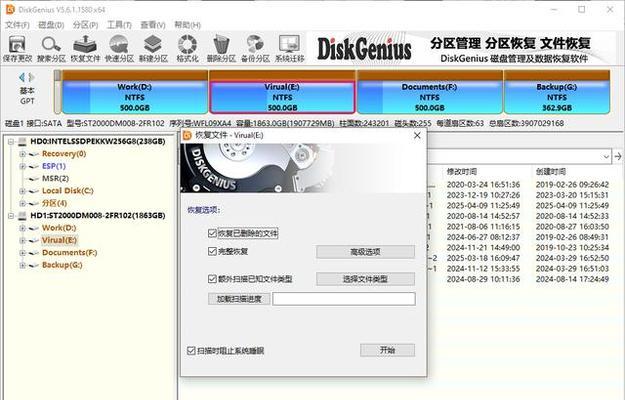Toggle the 扫描时阻止系统睡眠 checkbox
625x400 pixels.
tap(191, 351)
